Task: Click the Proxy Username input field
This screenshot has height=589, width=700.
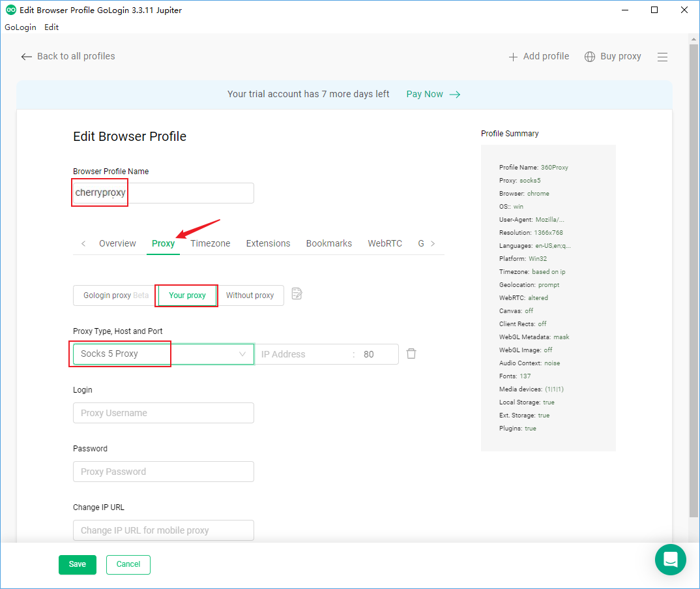Action: click(x=163, y=413)
